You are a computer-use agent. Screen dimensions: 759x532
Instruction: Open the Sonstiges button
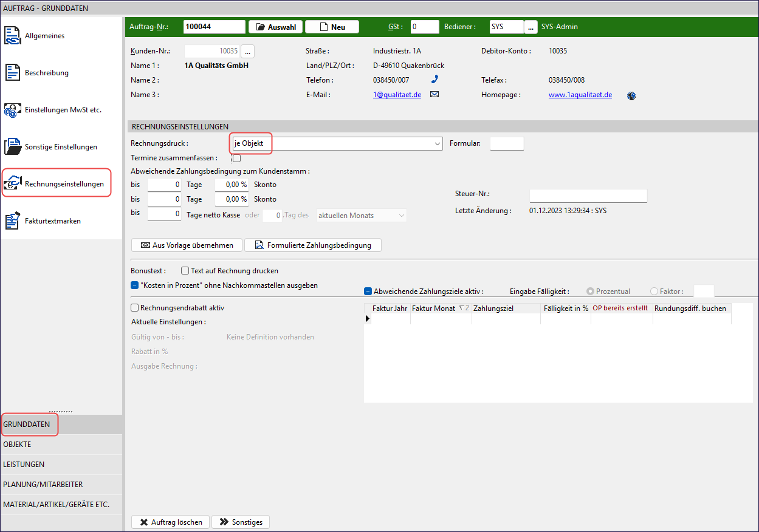[x=241, y=522]
